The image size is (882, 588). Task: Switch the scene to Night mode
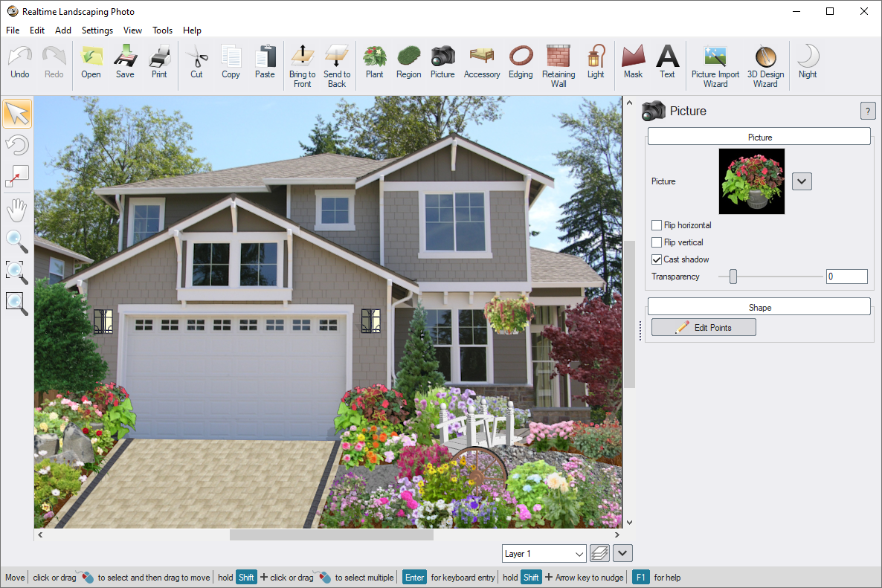tap(807, 63)
